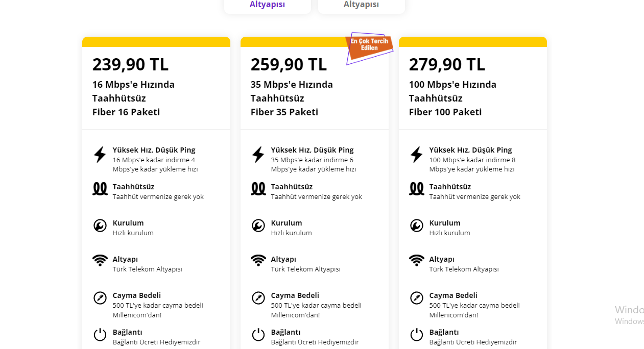Click En Çok Tercih Edilen badge

tap(369, 45)
